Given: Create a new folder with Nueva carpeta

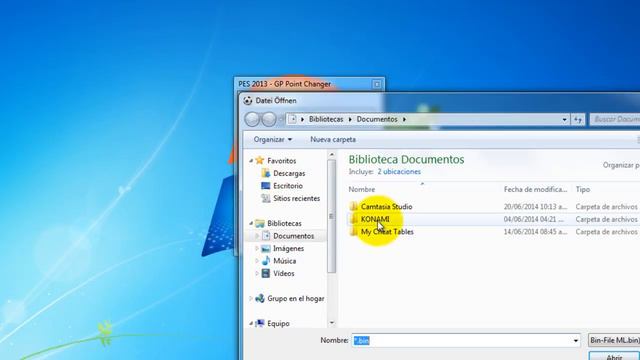Looking at the screenshot, I should pyautogui.click(x=333, y=140).
